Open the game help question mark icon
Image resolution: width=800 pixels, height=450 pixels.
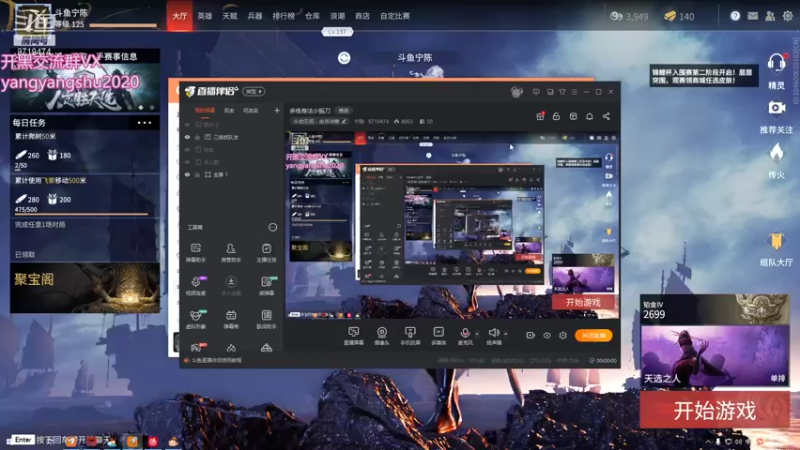pos(735,16)
